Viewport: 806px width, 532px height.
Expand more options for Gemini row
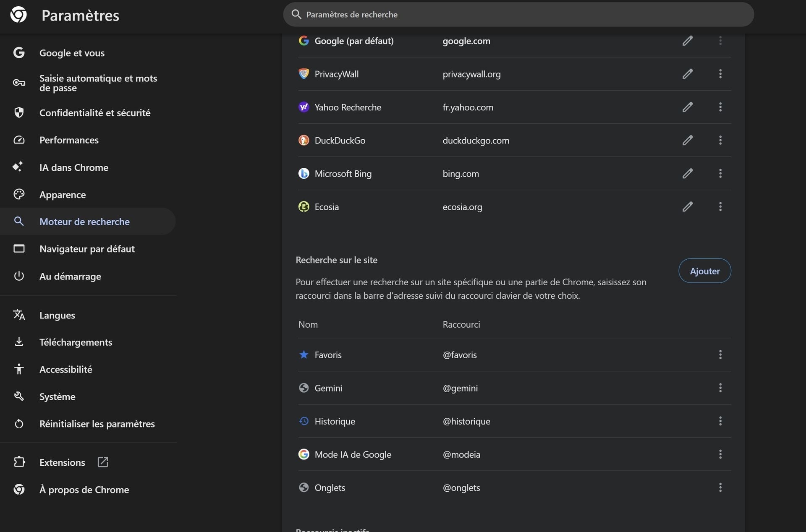click(720, 388)
